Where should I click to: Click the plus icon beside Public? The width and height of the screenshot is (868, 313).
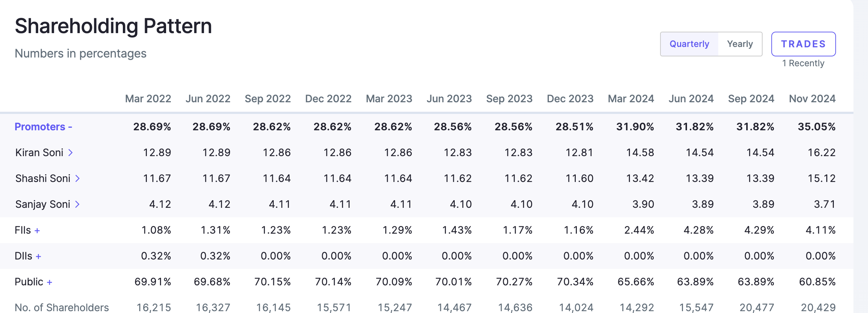[x=49, y=282]
